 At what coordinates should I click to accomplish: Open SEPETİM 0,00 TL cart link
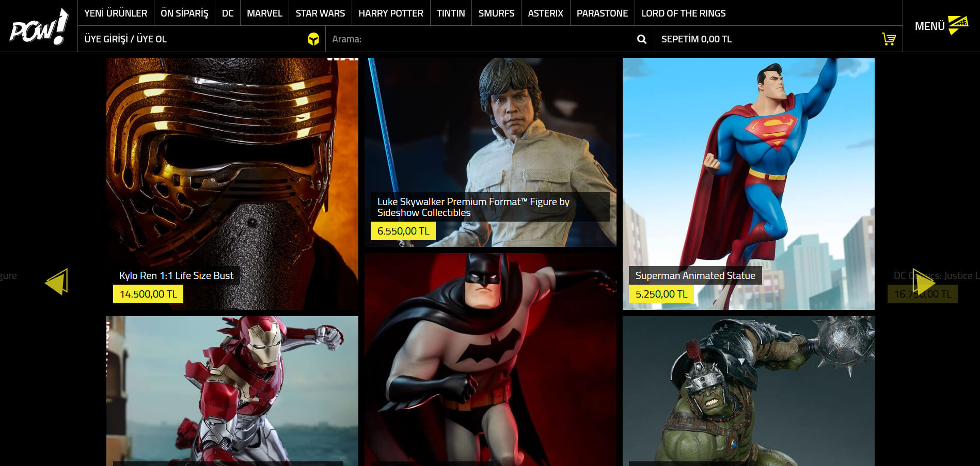pyautogui.click(x=696, y=39)
